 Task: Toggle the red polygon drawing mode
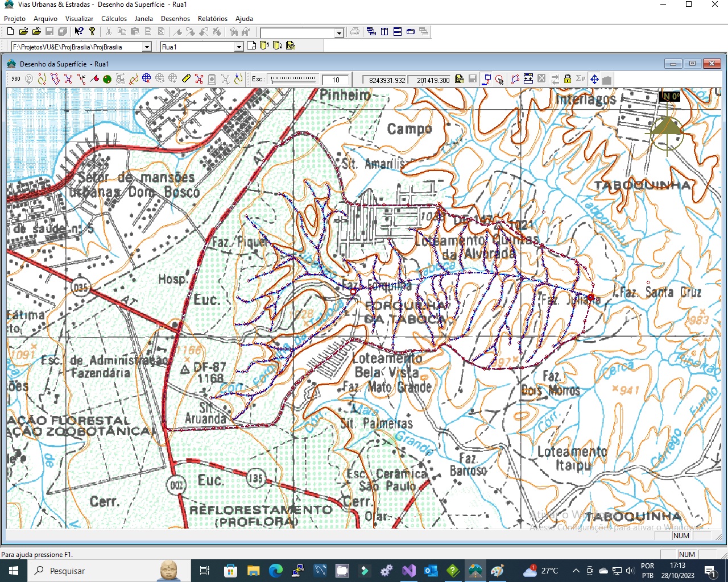pos(515,79)
